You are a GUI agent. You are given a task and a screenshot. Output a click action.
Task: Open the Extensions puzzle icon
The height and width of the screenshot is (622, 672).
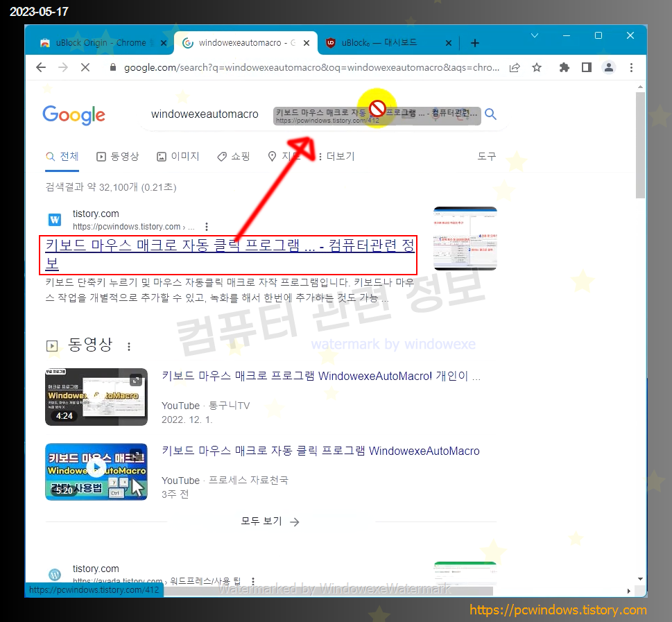pos(565,67)
